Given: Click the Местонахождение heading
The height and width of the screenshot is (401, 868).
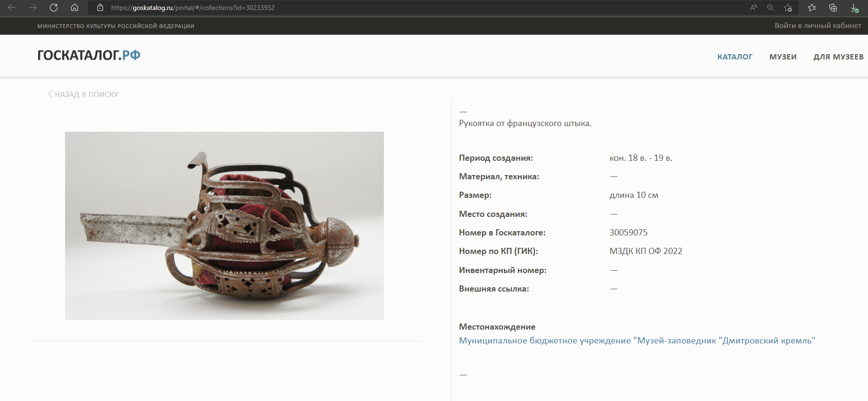Looking at the screenshot, I should coord(497,327).
